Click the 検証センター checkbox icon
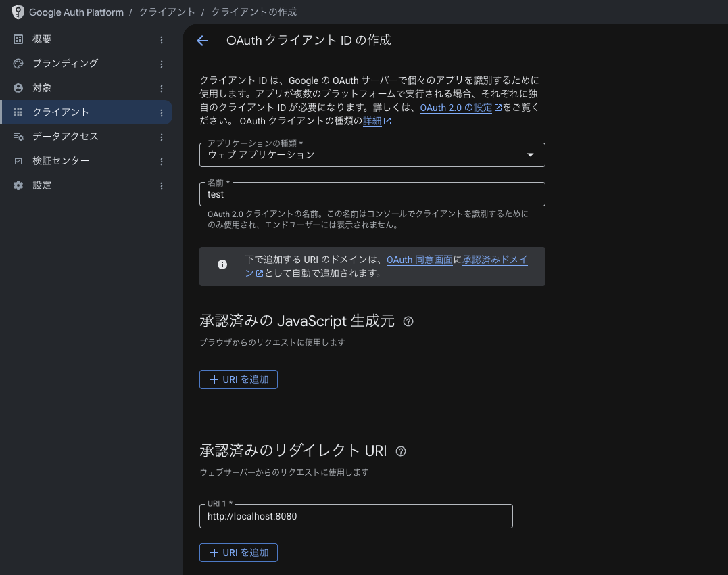The width and height of the screenshot is (728, 575). click(18, 161)
